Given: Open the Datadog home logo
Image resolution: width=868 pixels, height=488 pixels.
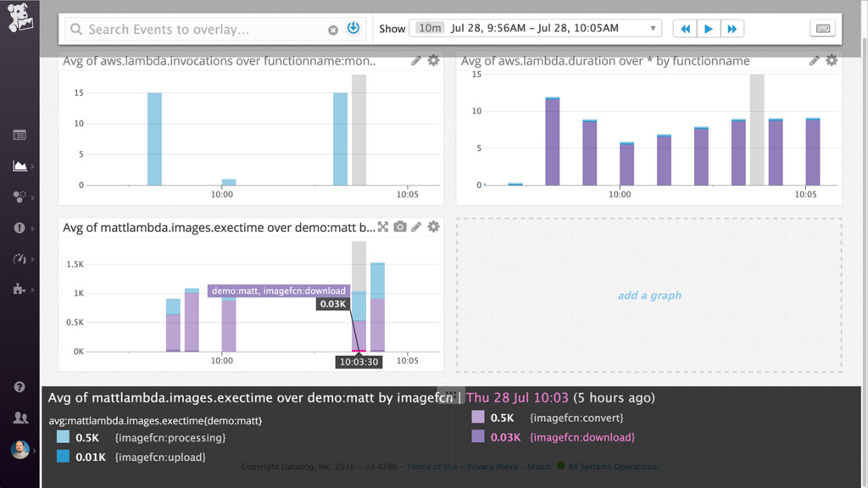Looking at the screenshot, I should (20, 18).
